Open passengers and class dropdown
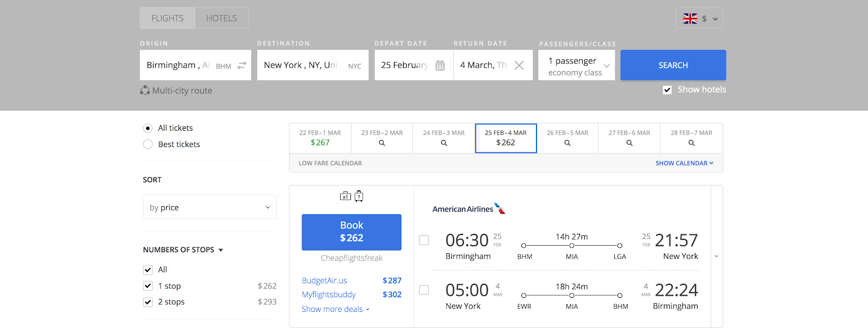The image size is (868, 332). point(577,66)
